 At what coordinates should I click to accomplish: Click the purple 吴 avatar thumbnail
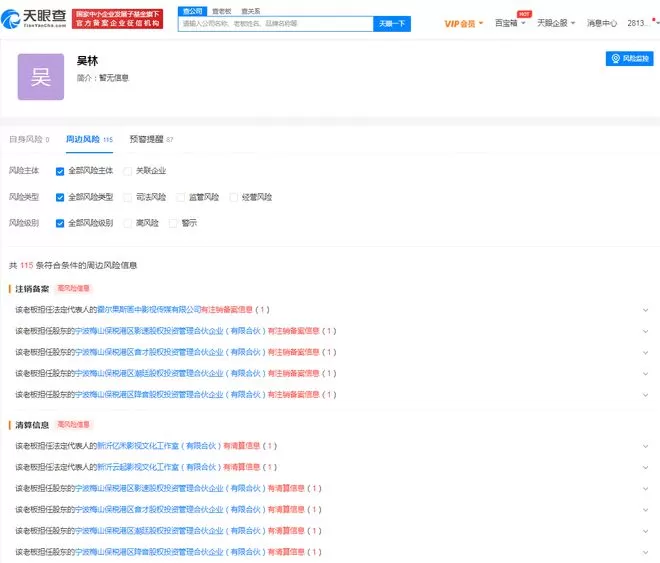coord(41,77)
